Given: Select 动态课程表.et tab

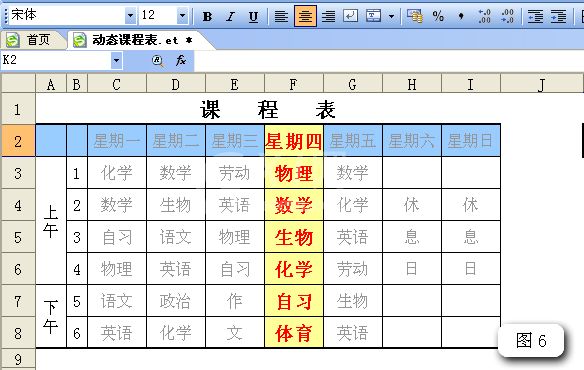Looking at the screenshot, I should [138, 40].
